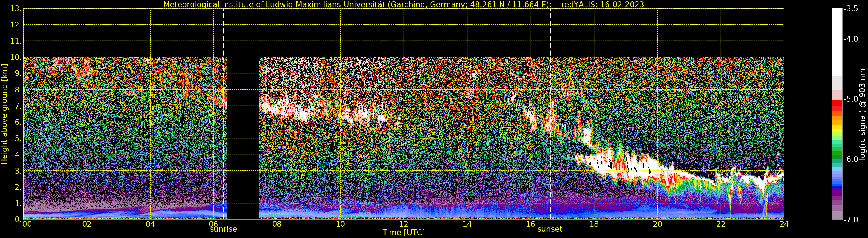Click the height axis tick label 11
Screen dimensions: 868x238
coord(16,41)
